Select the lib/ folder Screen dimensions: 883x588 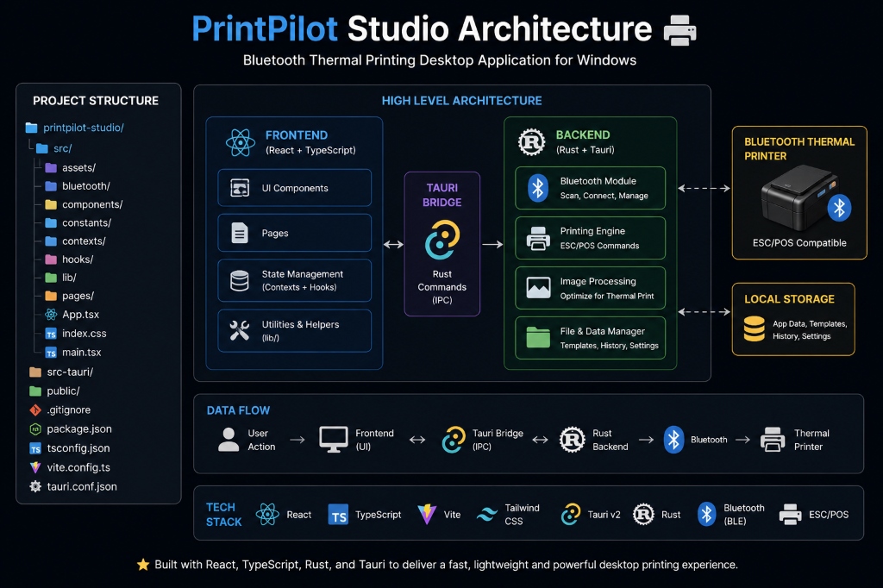[x=61, y=278]
